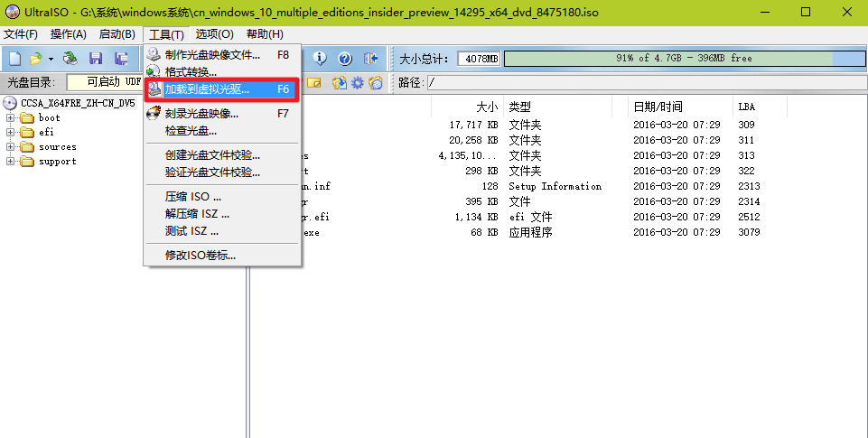Viewport: 868px width, 438px height.
Task: Click the Help question mark icon
Action: [345, 58]
